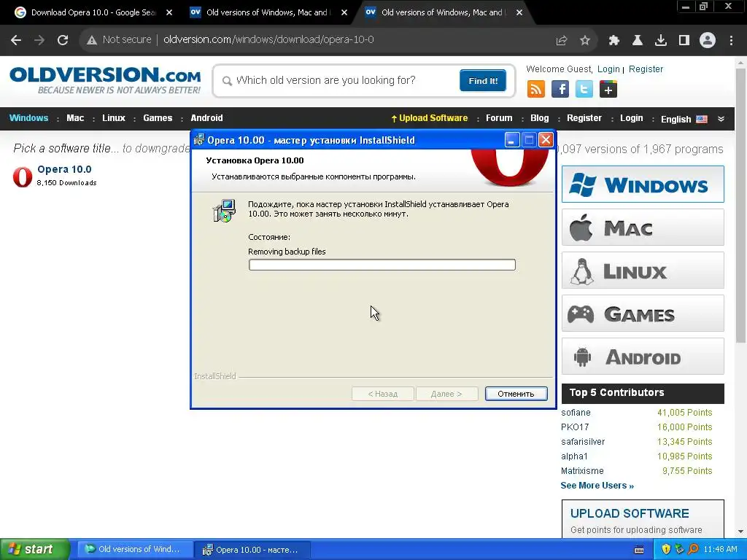Switch to Old versions taskbar window

click(135, 549)
